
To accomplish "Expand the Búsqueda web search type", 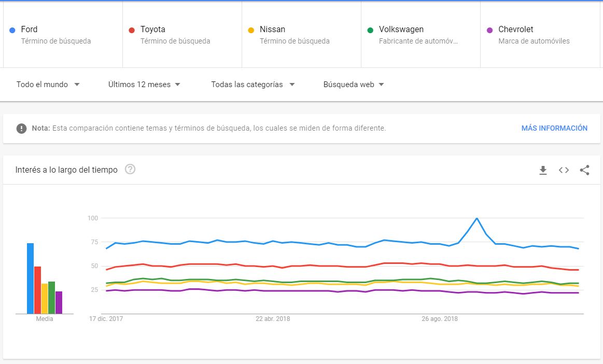I will coord(354,85).
